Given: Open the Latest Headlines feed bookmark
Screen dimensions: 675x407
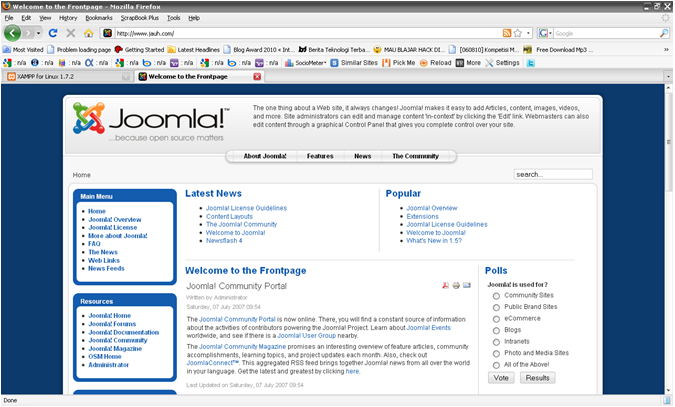Looking at the screenshot, I should (x=194, y=50).
